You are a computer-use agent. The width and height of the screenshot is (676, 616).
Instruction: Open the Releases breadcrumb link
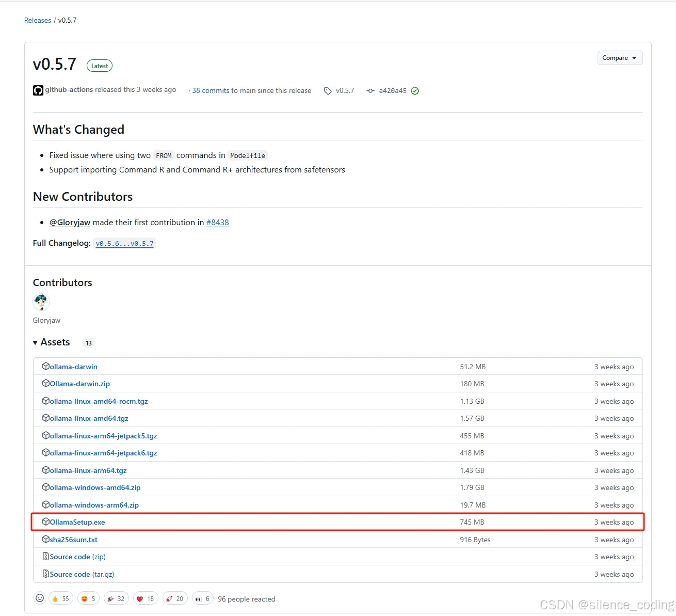(38, 20)
